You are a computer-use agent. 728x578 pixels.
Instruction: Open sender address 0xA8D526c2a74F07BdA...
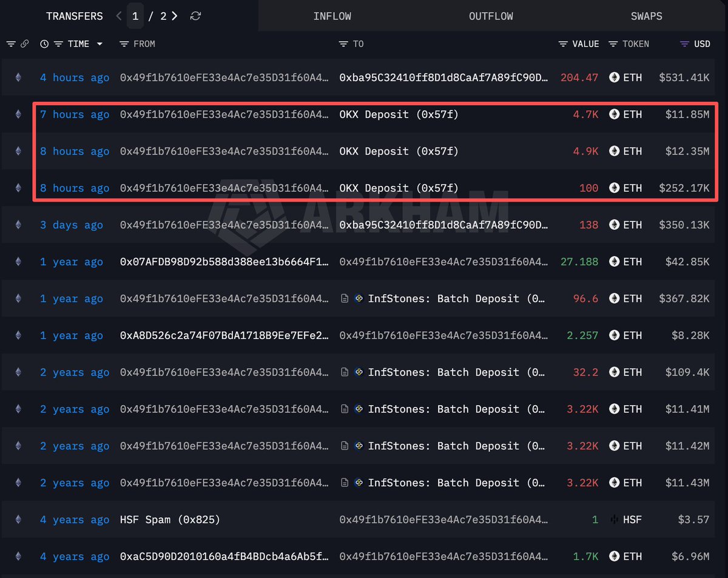225,335
